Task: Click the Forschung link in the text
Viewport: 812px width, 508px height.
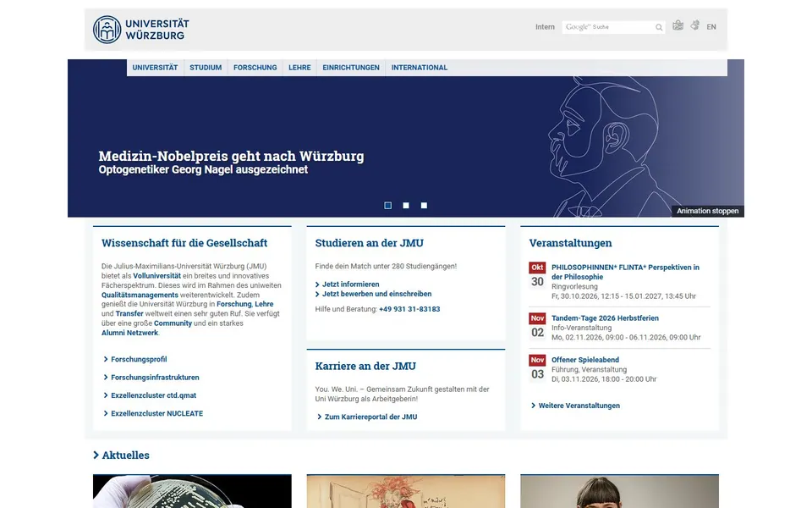Action: coord(233,304)
